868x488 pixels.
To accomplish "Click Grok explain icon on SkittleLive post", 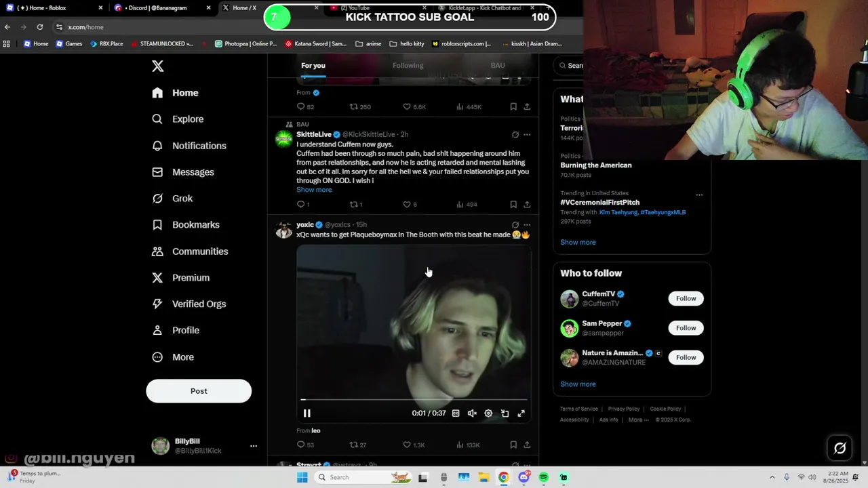I will point(515,135).
